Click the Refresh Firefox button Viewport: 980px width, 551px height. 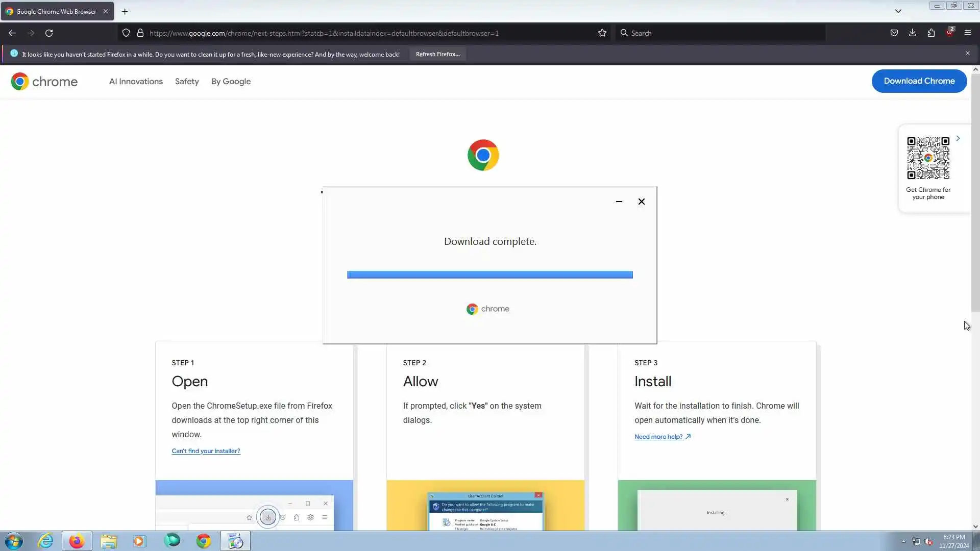pos(437,54)
